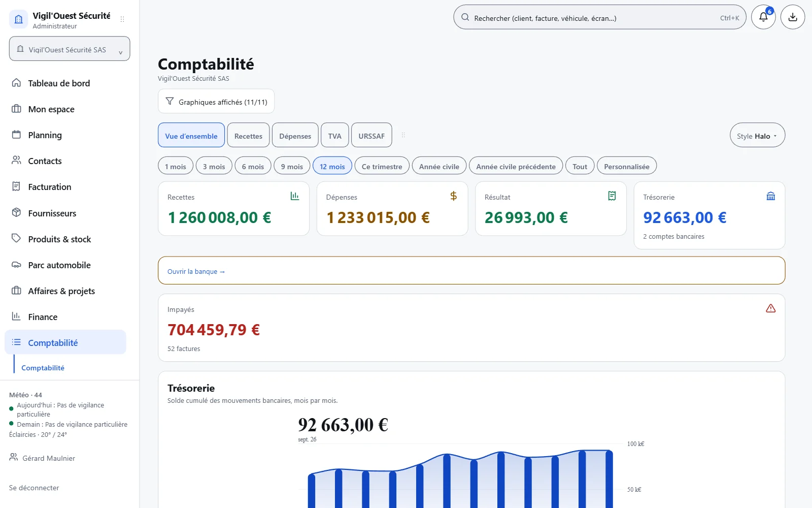Screen dimensions: 812x508
Task: Open the Style Halo dropdown
Action: pos(758,136)
